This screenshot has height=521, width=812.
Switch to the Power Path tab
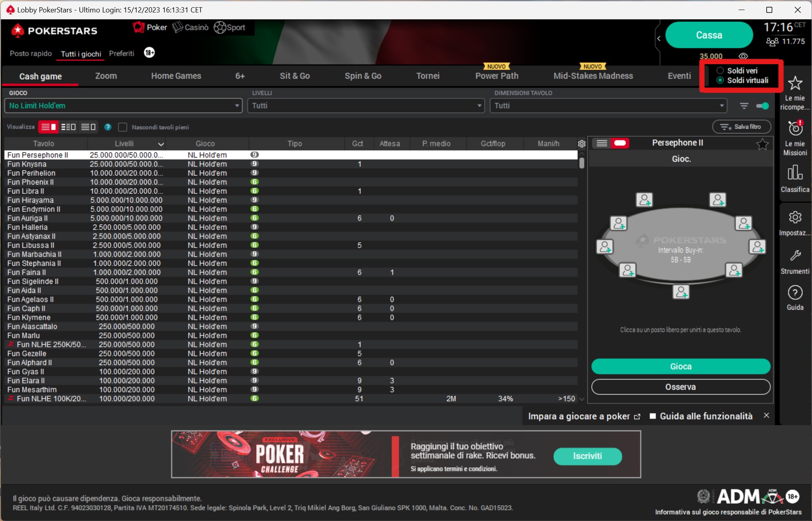click(497, 76)
